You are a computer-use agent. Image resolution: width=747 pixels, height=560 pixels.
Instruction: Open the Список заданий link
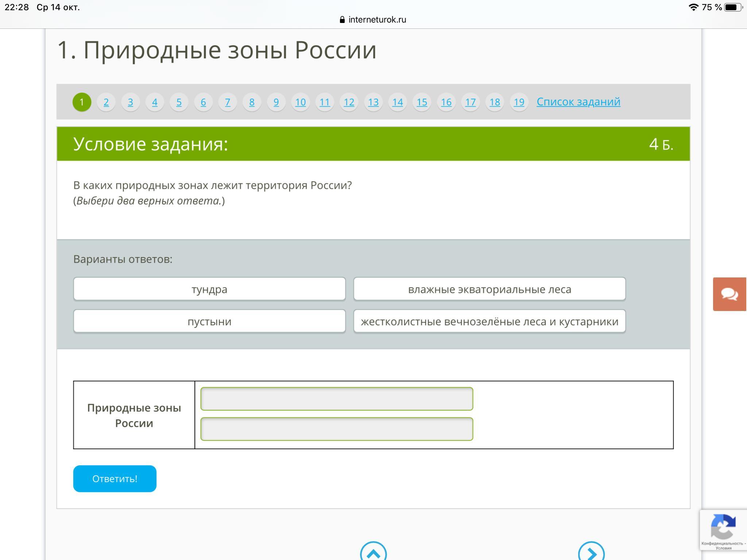(578, 102)
